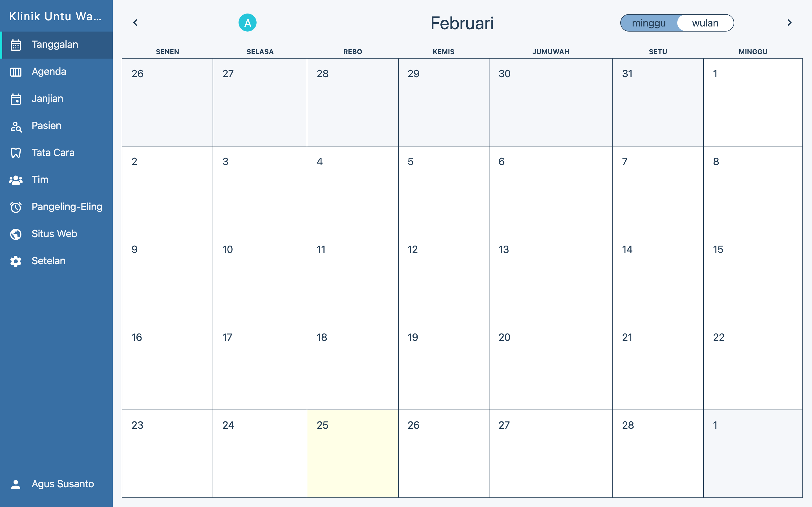
Task: Open the Pasien menu item
Action: click(46, 126)
